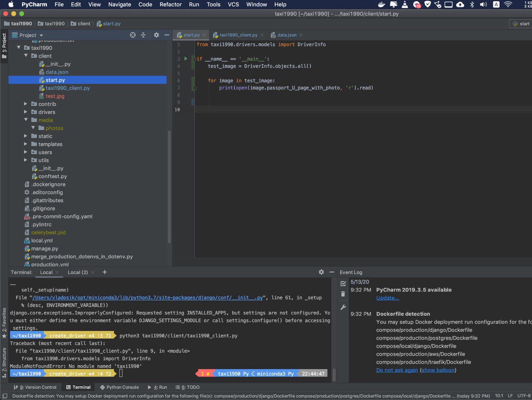Open the 2: Favorites side tool window
Viewport: 532px width, 400px height.
(x=4, y=323)
